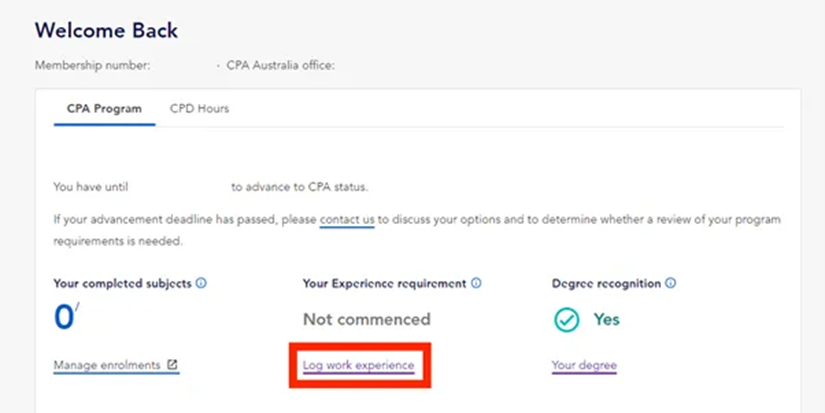The height and width of the screenshot is (413, 825).
Task: Click external link icon beside Manage enrolments
Action: [x=172, y=365]
